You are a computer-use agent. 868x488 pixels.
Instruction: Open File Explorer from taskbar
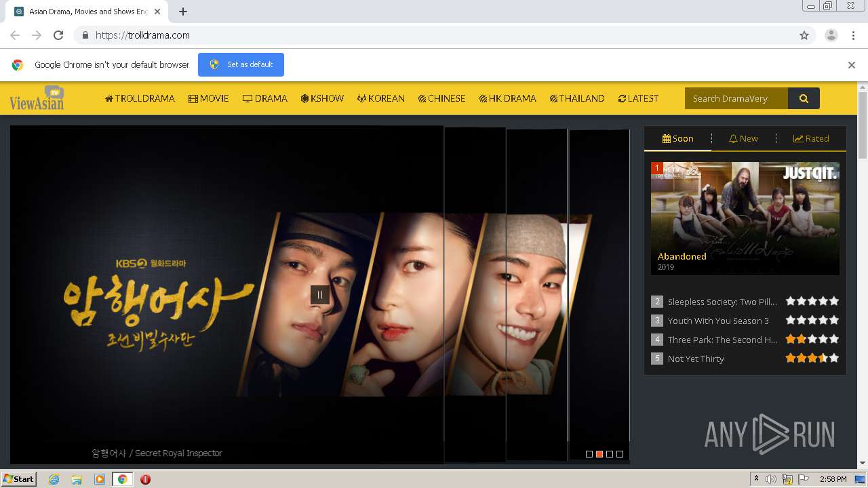point(77,479)
